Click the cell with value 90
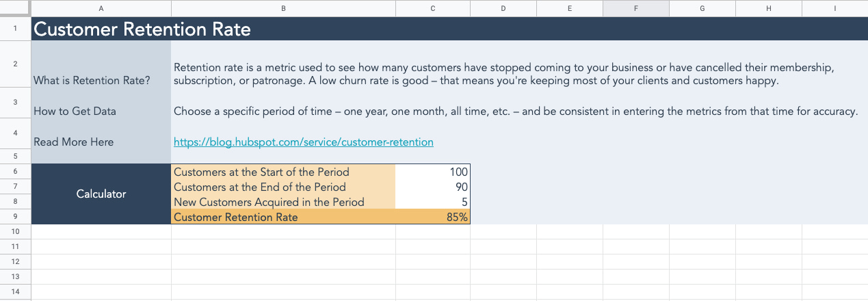868x301 pixels. (x=432, y=187)
